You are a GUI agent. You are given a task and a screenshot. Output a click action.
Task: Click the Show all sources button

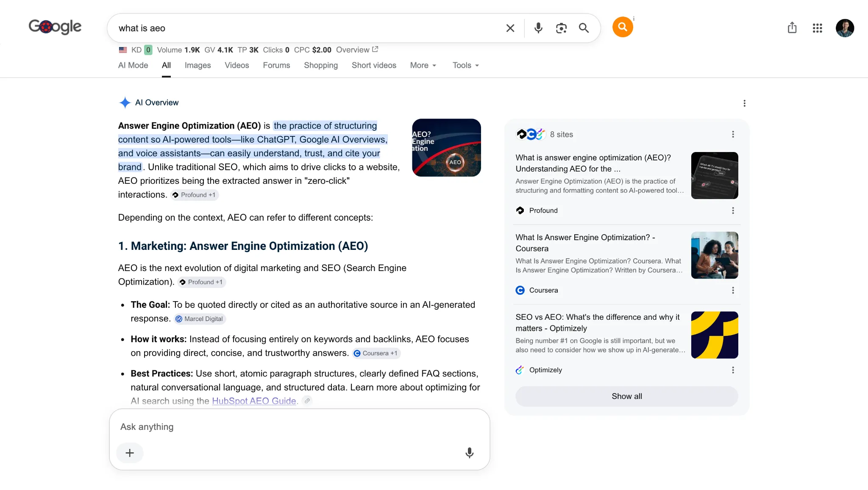626,396
